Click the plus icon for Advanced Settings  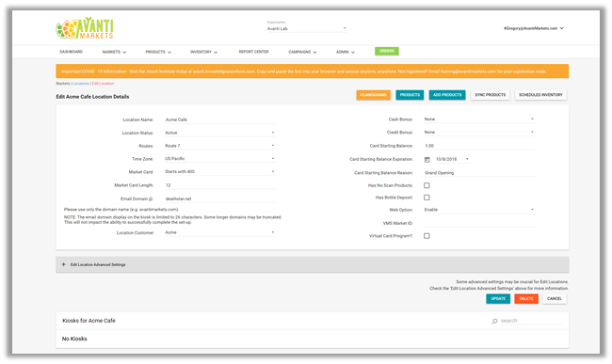click(x=64, y=264)
